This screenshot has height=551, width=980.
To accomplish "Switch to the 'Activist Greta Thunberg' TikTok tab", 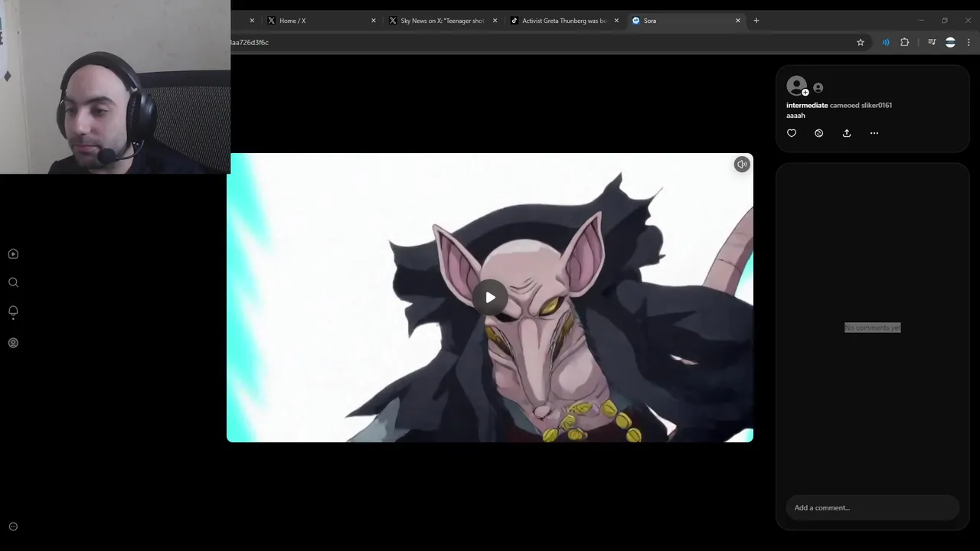I will point(563,21).
